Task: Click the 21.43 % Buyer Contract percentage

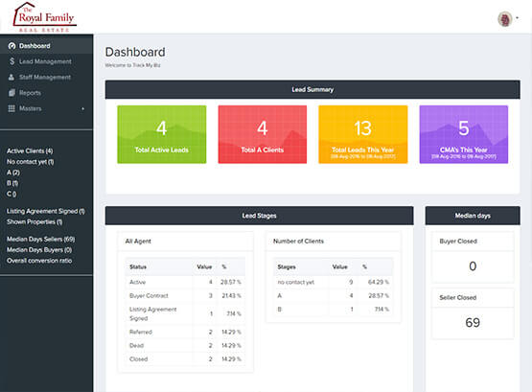Action: [x=231, y=296]
